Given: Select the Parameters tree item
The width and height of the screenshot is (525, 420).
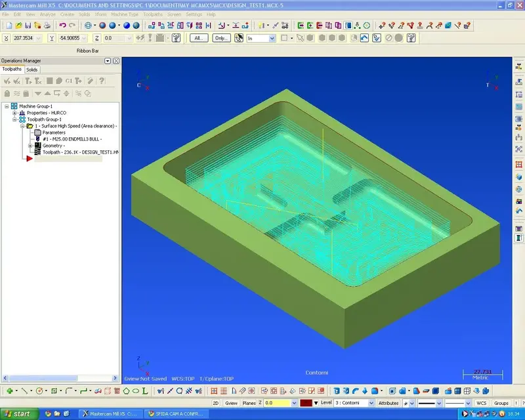Looking at the screenshot, I should 54,133.
